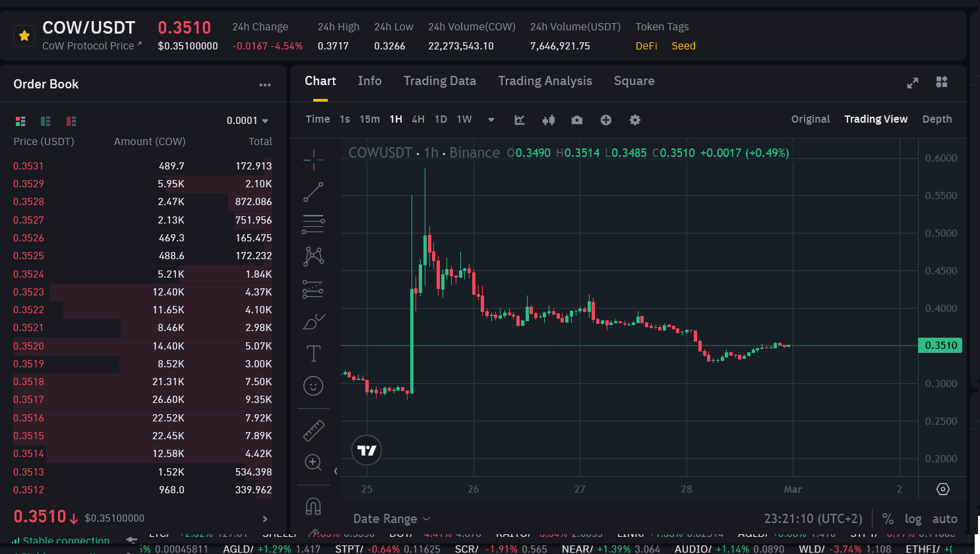Viewport: 980px width, 554px height.
Task: Expand the last price row arrow in order book
Action: tap(265, 519)
